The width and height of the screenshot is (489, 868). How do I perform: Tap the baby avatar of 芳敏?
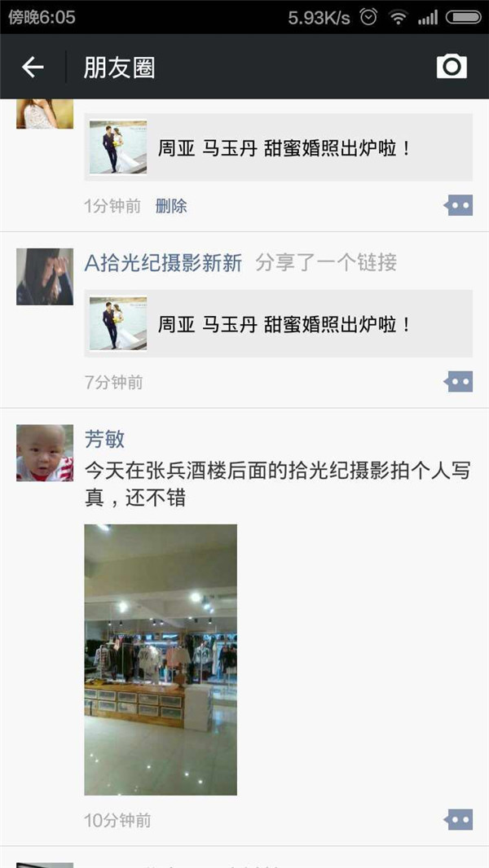click(45, 453)
